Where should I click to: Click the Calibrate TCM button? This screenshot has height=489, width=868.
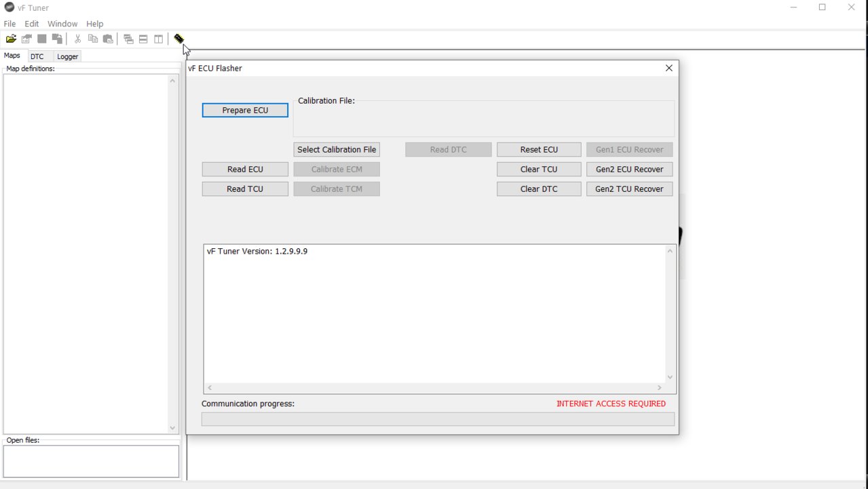(x=337, y=189)
